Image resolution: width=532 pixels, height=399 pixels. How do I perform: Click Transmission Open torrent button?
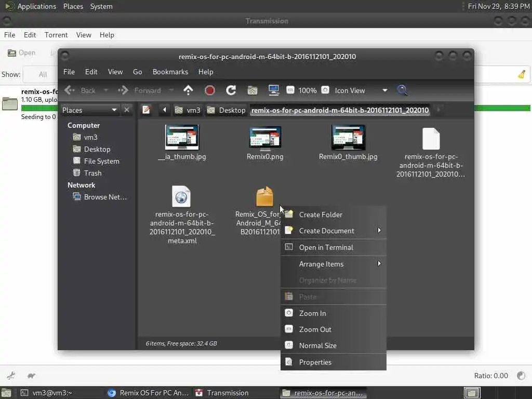(x=21, y=53)
